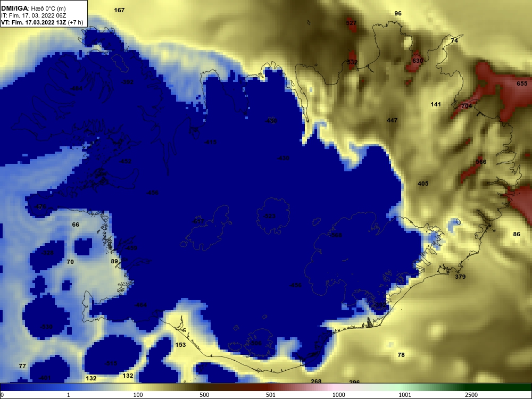
Task: Click the value 89 at the west coast
Action: pos(115,261)
